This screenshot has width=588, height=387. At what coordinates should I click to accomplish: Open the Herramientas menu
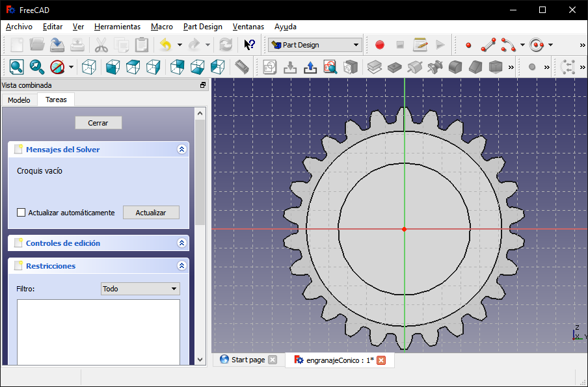[117, 27]
